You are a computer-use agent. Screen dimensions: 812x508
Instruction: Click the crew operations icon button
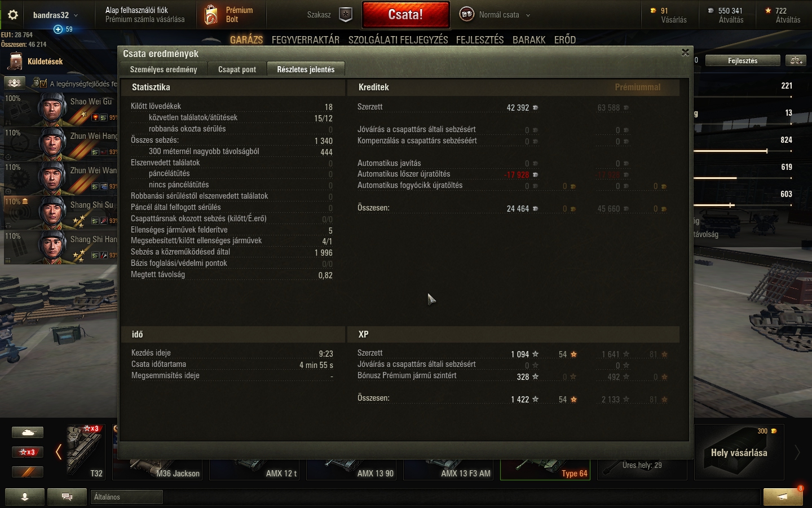click(x=15, y=83)
